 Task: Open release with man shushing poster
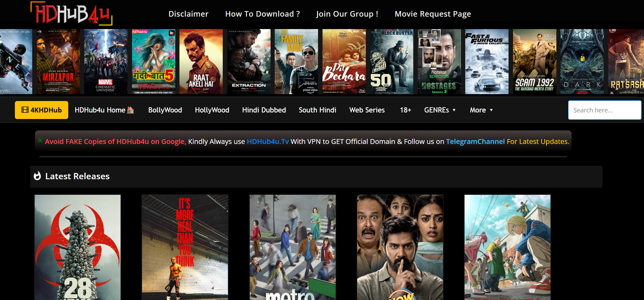(x=400, y=247)
